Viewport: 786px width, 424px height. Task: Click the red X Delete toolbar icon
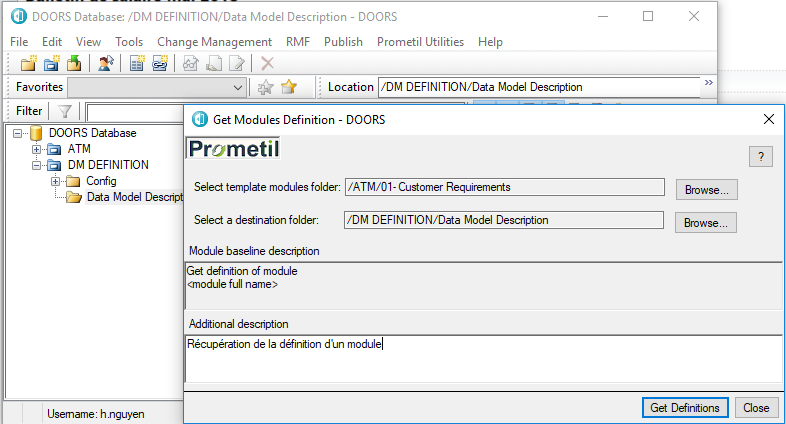[x=268, y=63]
